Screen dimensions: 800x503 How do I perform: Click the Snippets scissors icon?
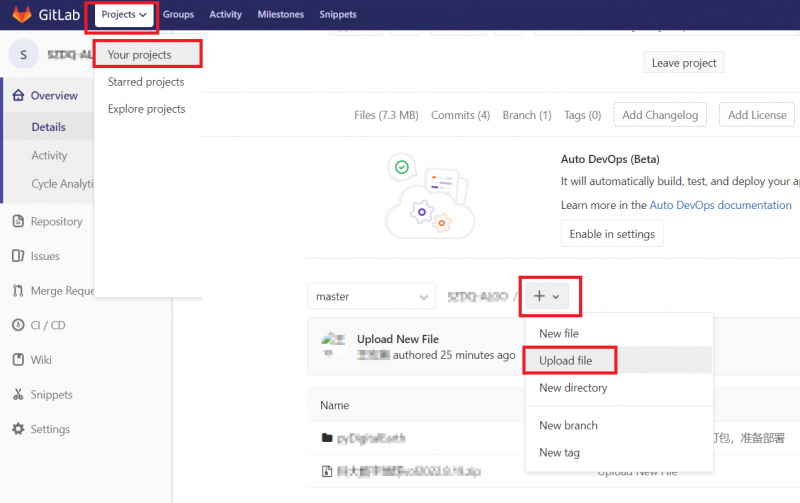18,395
